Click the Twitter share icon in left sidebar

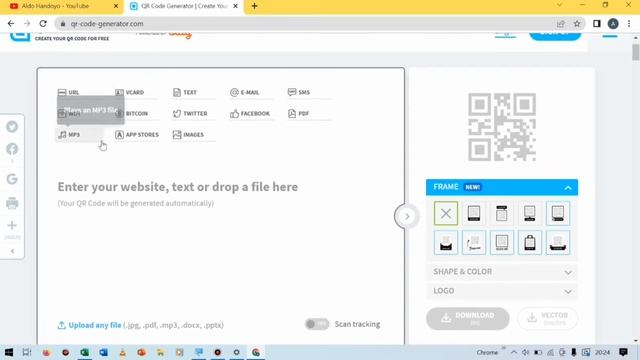click(x=12, y=127)
